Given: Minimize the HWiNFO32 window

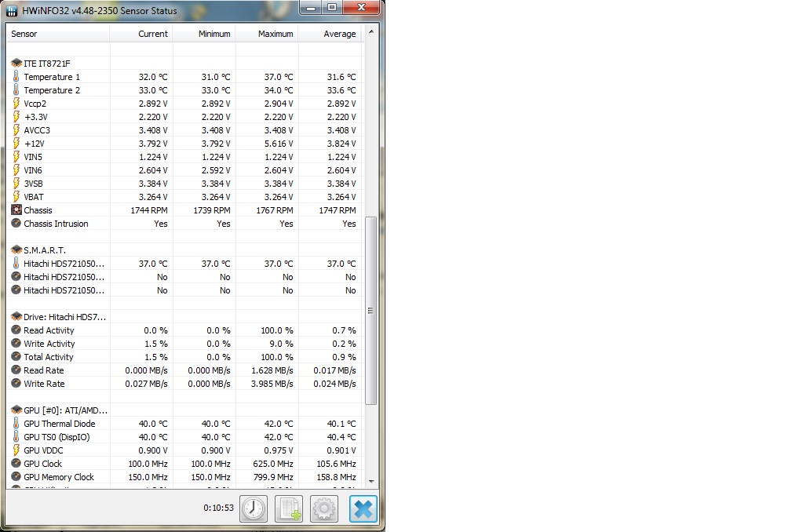Looking at the screenshot, I should click(x=311, y=8).
